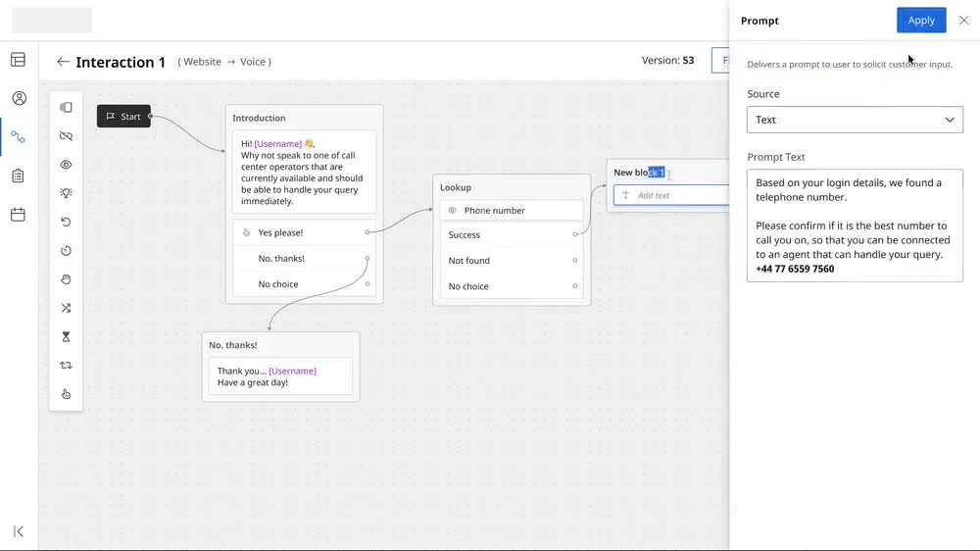Click the Introduction message text

[304, 172]
